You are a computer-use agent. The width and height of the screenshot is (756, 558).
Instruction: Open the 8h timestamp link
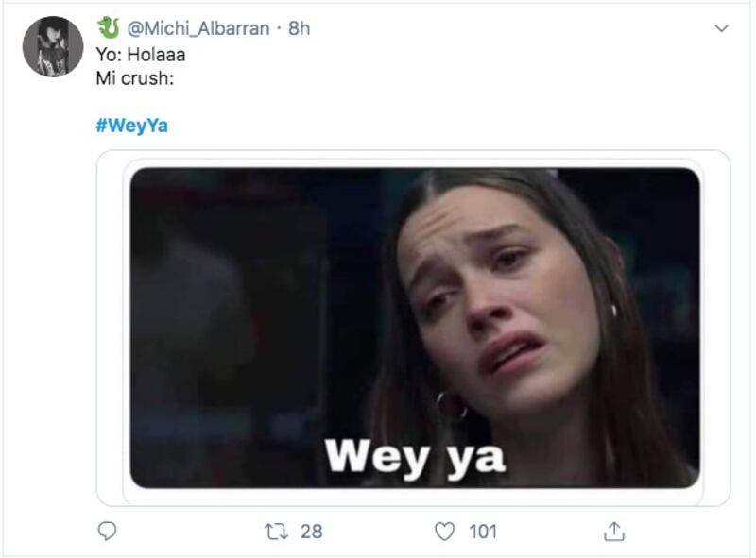pos(299,29)
